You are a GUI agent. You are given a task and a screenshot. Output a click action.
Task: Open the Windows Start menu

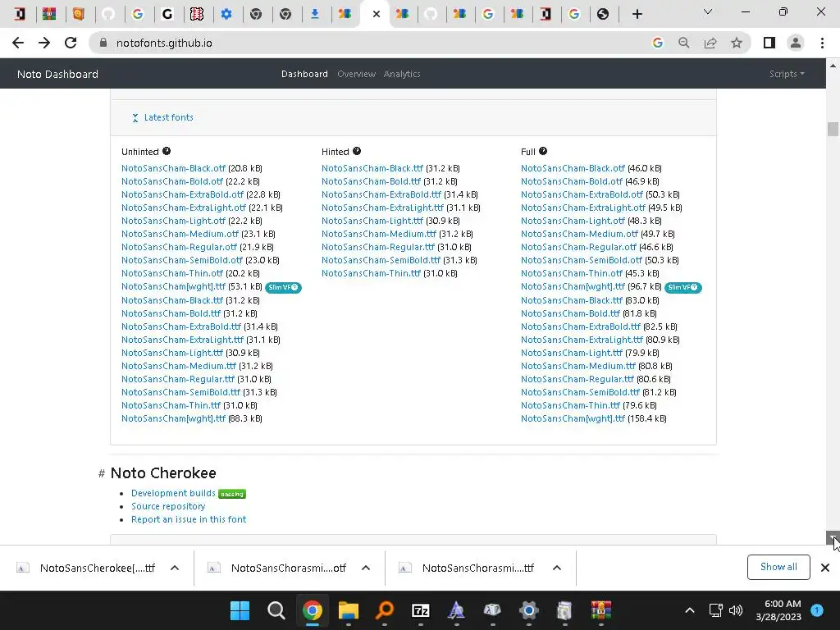click(x=240, y=610)
